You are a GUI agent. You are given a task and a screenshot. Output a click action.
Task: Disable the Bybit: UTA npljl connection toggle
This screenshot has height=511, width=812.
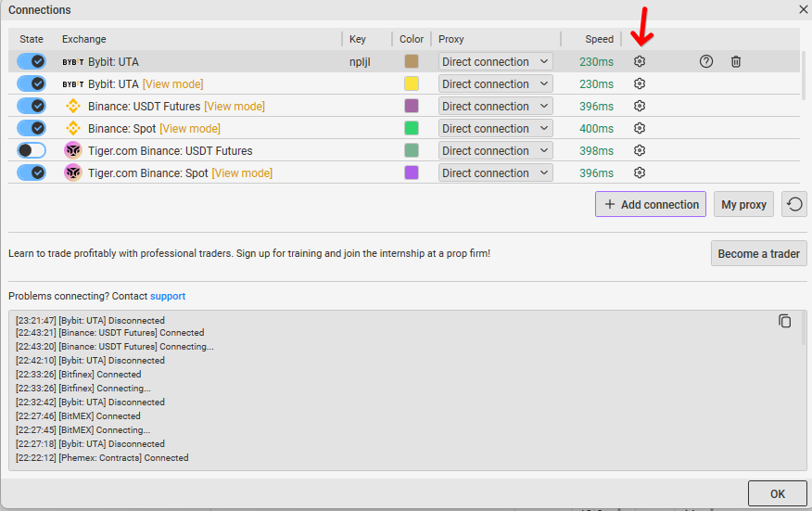point(32,61)
